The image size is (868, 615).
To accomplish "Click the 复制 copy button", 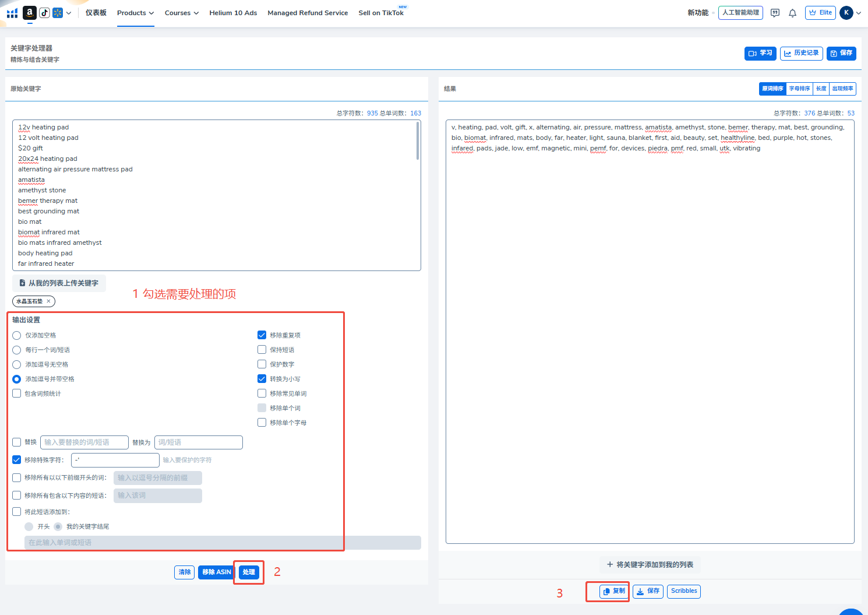I will (x=614, y=591).
